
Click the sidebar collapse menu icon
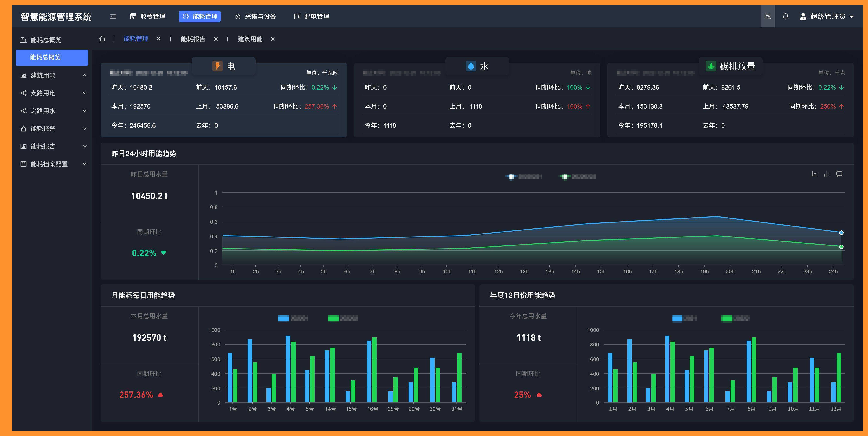click(113, 16)
